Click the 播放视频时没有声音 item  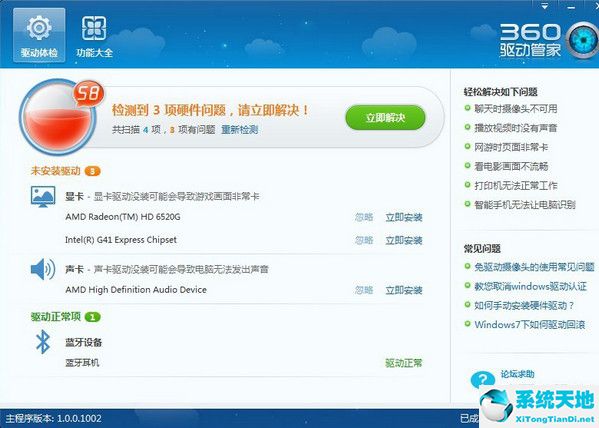coord(516,128)
